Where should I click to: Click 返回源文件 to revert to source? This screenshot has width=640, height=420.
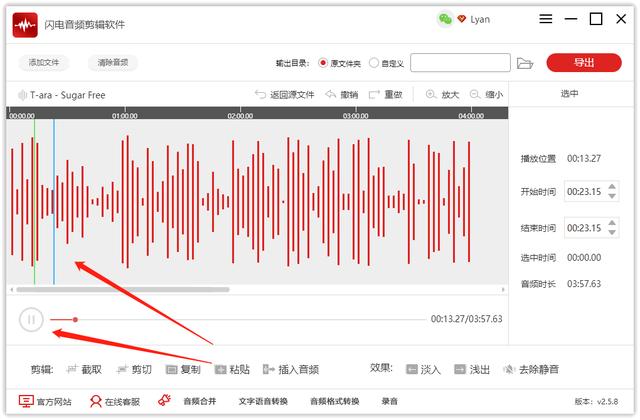(284, 95)
